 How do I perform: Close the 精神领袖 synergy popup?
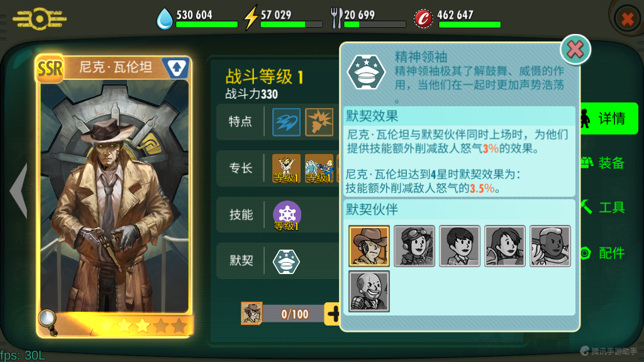pyautogui.click(x=575, y=50)
